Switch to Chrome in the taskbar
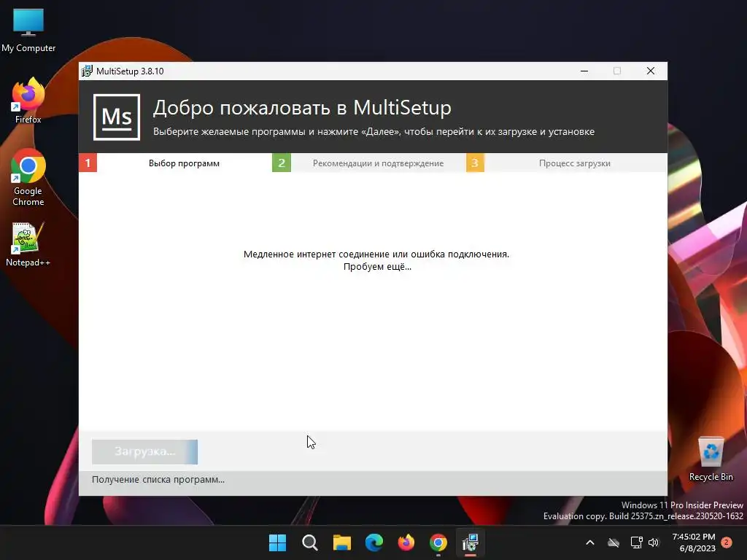Viewport: 747px width, 560px height. pyautogui.click(x=438, y=542)
